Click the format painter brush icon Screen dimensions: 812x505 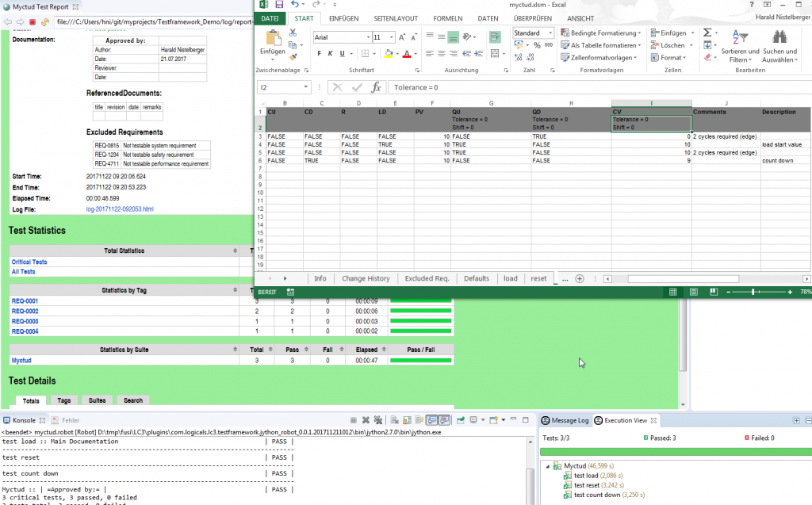293,57
